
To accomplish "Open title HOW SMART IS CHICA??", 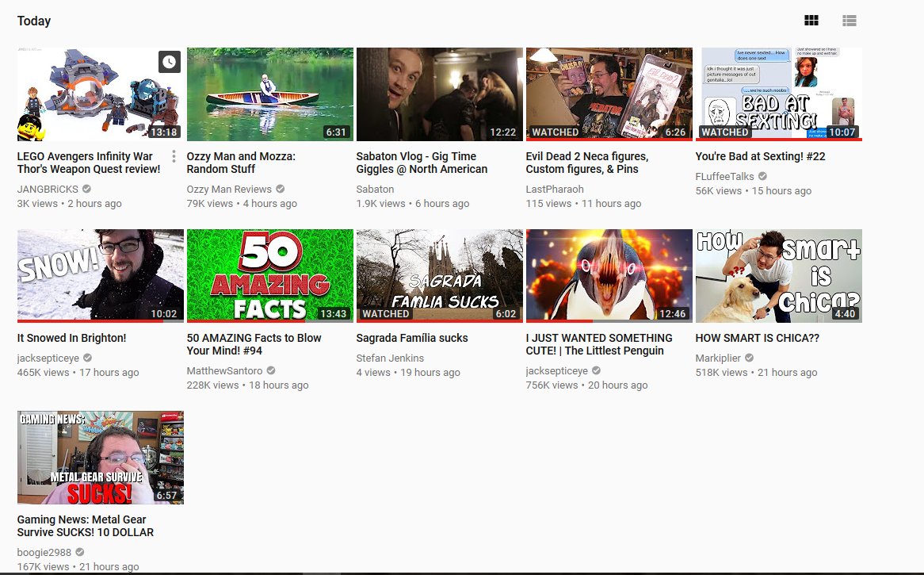I will [x=758, y=338].
